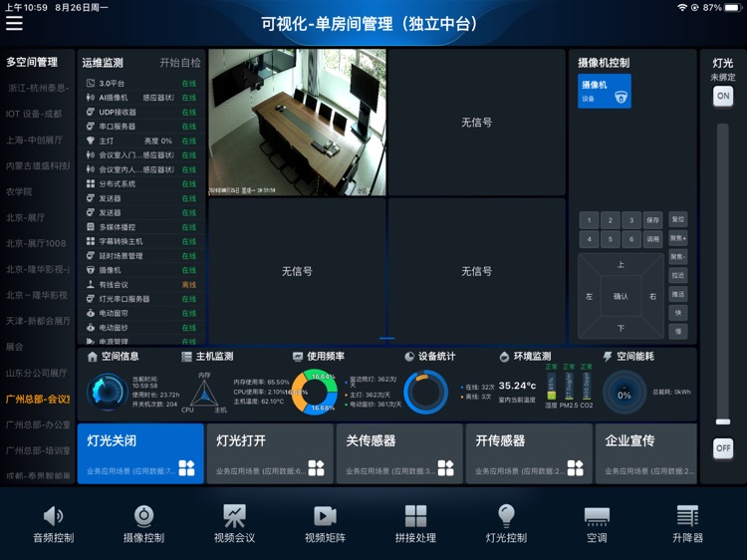This screenshot has width=747, height=560.
Task: Open the live meeting room camera feed
Action: tap(297, 122)
